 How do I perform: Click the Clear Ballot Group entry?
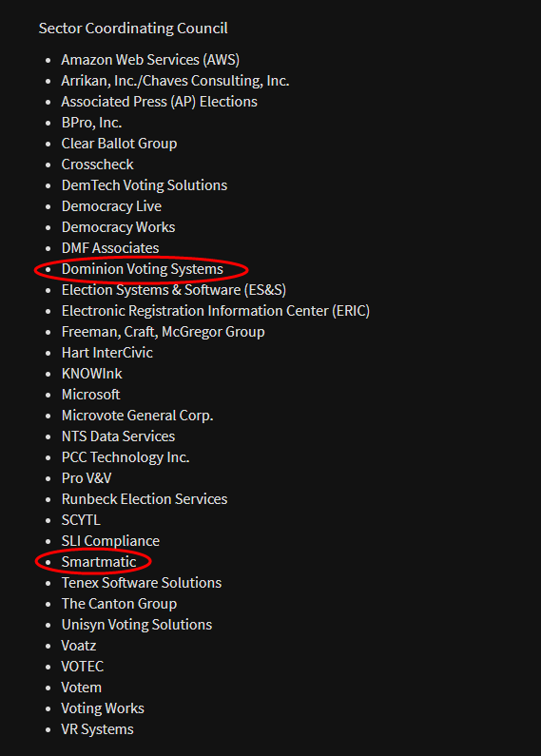tap(119, 144)
